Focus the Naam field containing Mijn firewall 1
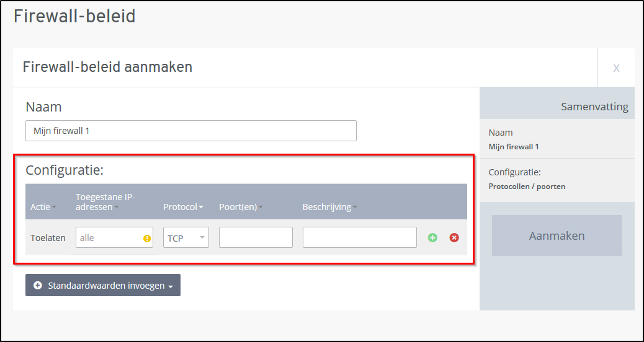The width and height of the screenshot is (644, 342). tap(191, 131)
